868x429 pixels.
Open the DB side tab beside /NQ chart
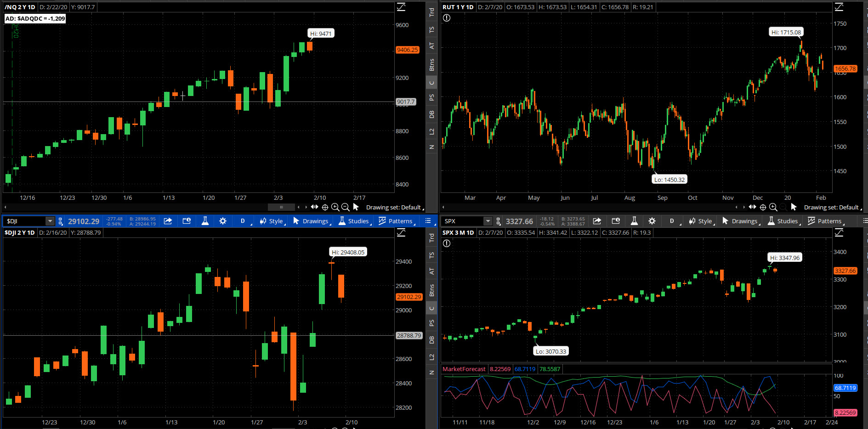[x=431, y=114]
